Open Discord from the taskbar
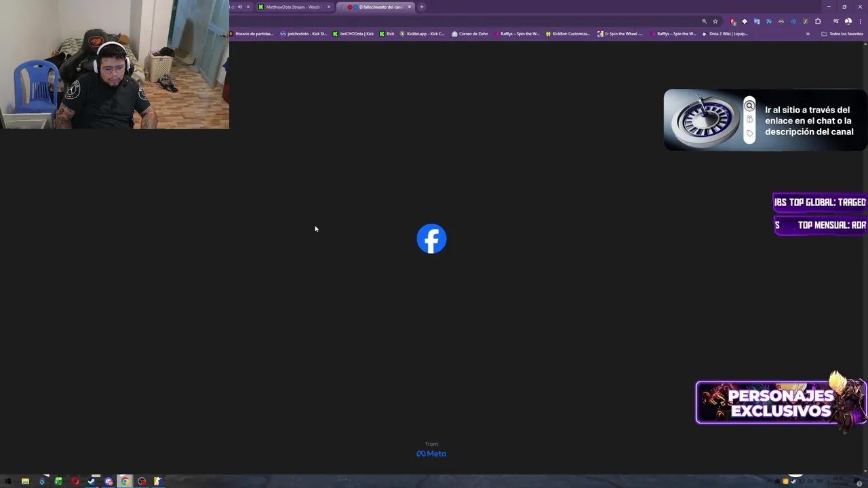Image resolution: width=868 pixels, height=488 pixels. (x=108, y=481)
